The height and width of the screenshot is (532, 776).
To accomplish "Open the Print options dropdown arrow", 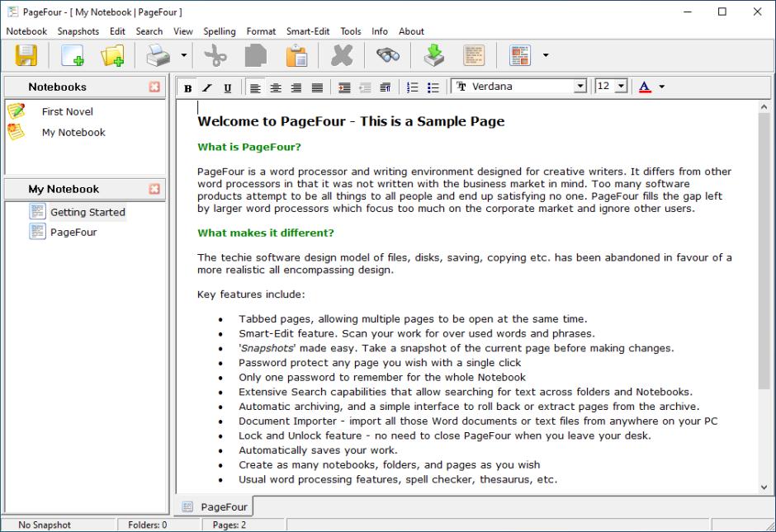I will [x=183, y=55].
